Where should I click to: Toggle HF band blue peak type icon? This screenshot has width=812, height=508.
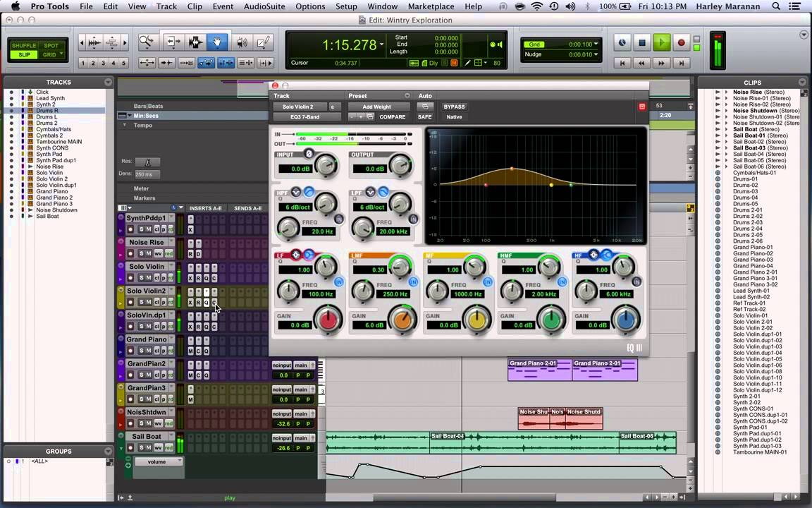point(606,255)
